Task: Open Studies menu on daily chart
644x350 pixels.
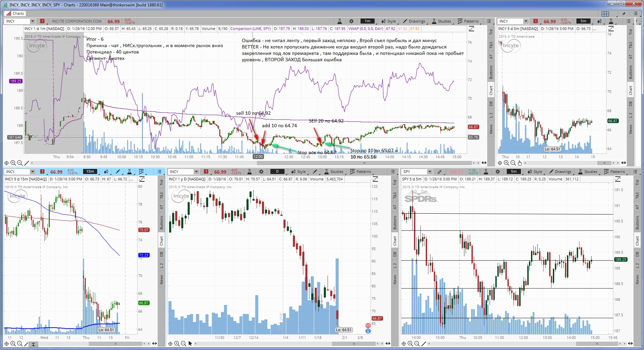Action: (x=334, y=172)
